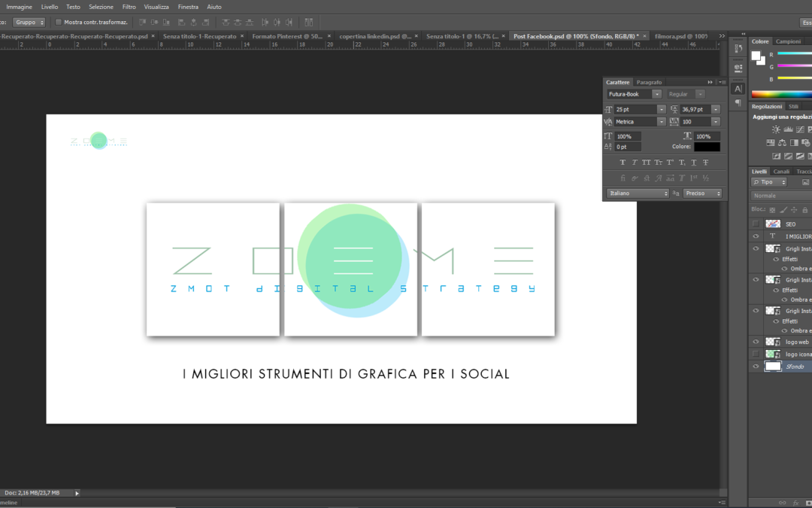Open the 25 pt font size dropdown

point(662,109)
